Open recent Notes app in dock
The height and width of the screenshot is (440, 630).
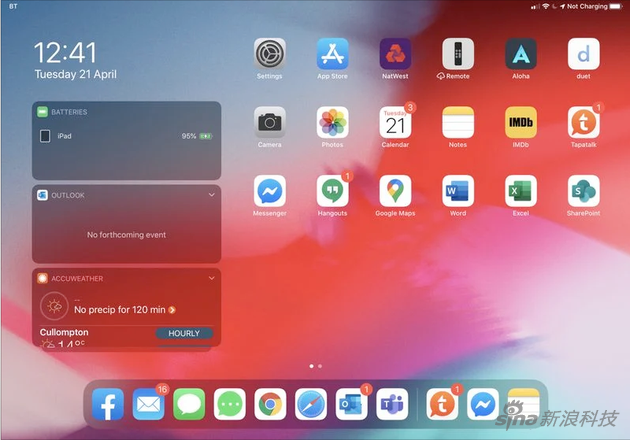(523, 404)
